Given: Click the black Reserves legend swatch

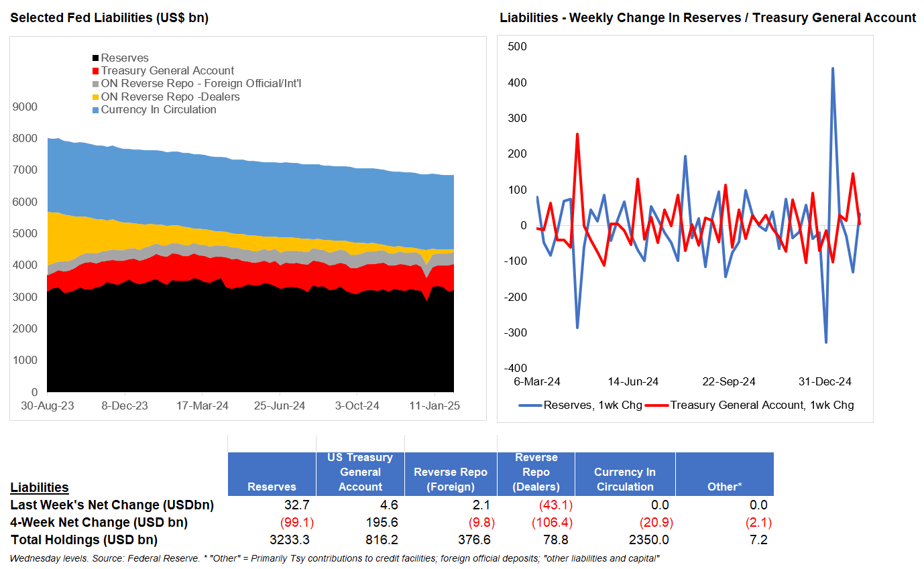Looking at the screenshot, I should click(x=96, y=58).
